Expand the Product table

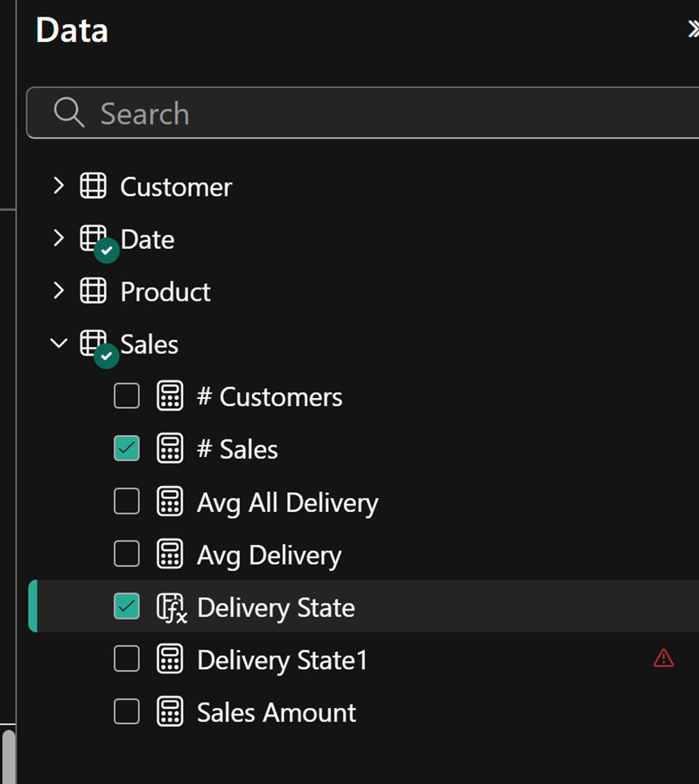59,291
